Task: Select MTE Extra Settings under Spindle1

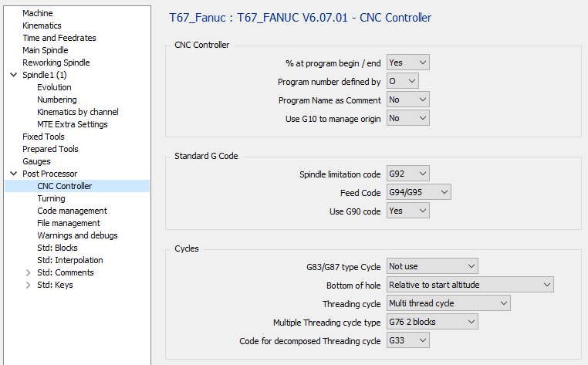Action: (73, 124)
